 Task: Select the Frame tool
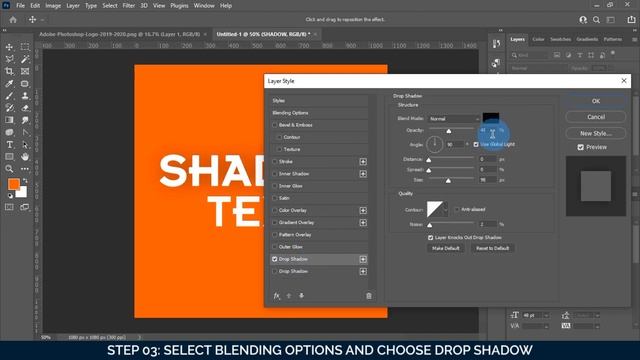[25, 71]
